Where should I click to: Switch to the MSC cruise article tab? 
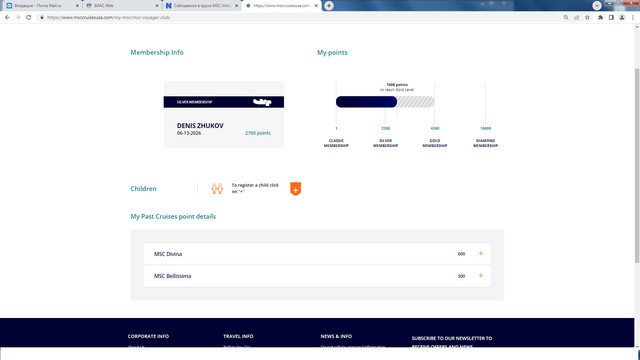(201, 6)
